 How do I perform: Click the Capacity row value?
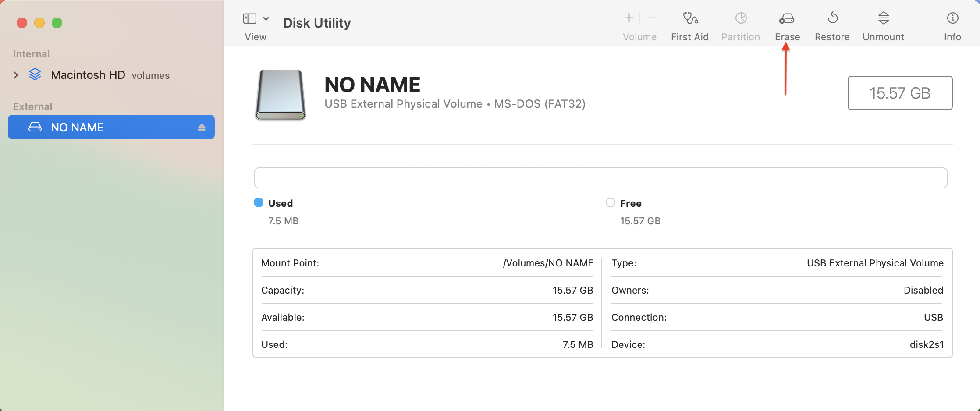coord(573,290)
